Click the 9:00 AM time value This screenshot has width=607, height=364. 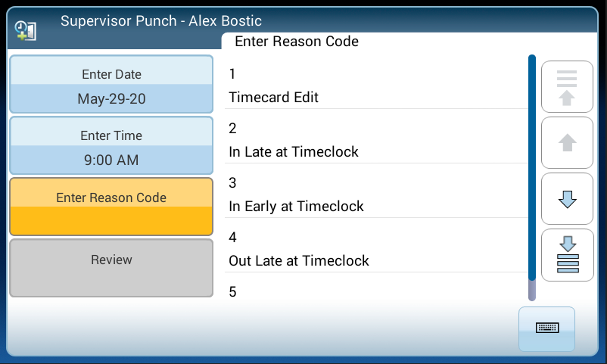coord(111,160)
